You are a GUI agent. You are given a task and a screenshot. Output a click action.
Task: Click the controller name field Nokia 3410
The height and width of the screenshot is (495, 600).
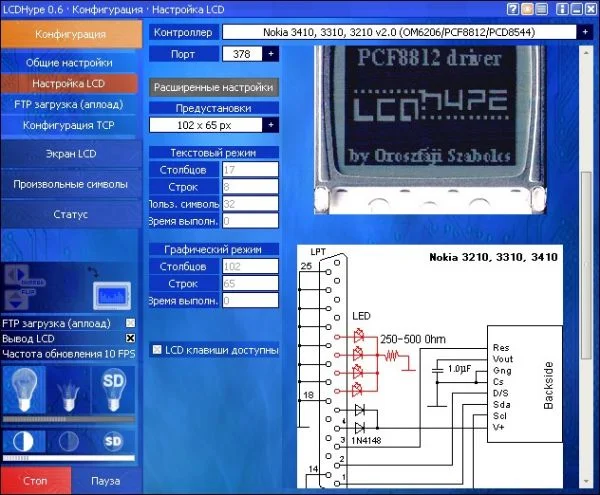(x=399, y=32)
